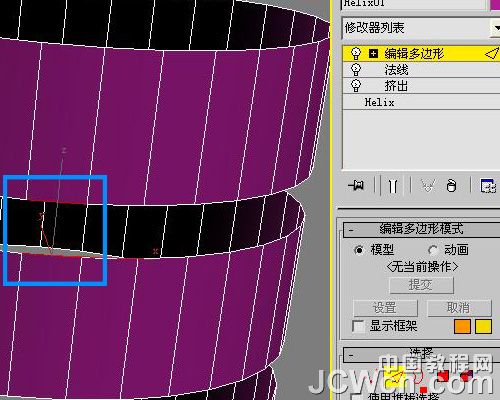
Task: Select the Element cube sub-object icon
Action: (467, 376)
